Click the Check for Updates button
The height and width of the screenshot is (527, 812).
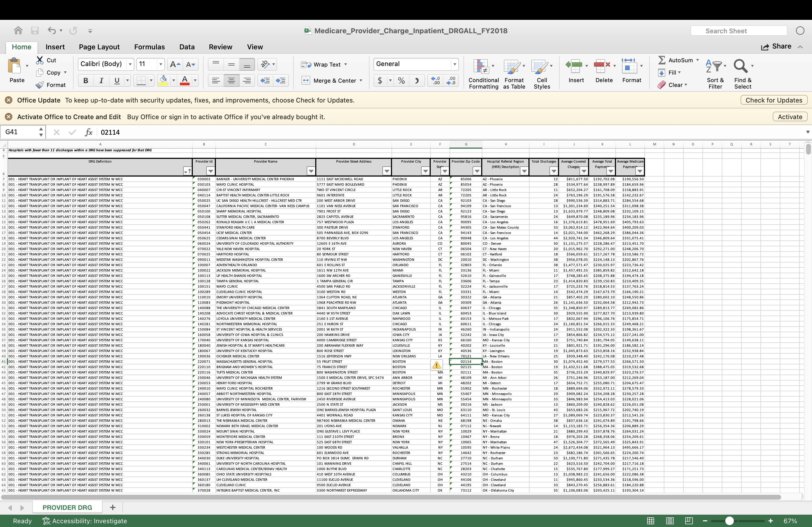[773, 100]
